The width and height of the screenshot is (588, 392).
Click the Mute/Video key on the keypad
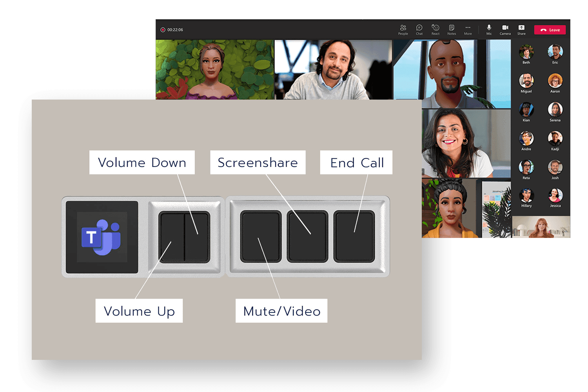[261, 236]
